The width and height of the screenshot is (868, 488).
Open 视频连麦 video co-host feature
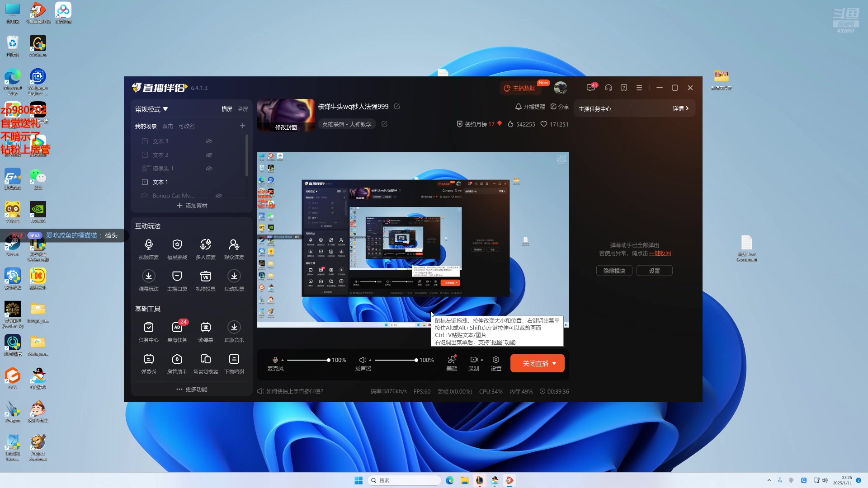point(148,249)
